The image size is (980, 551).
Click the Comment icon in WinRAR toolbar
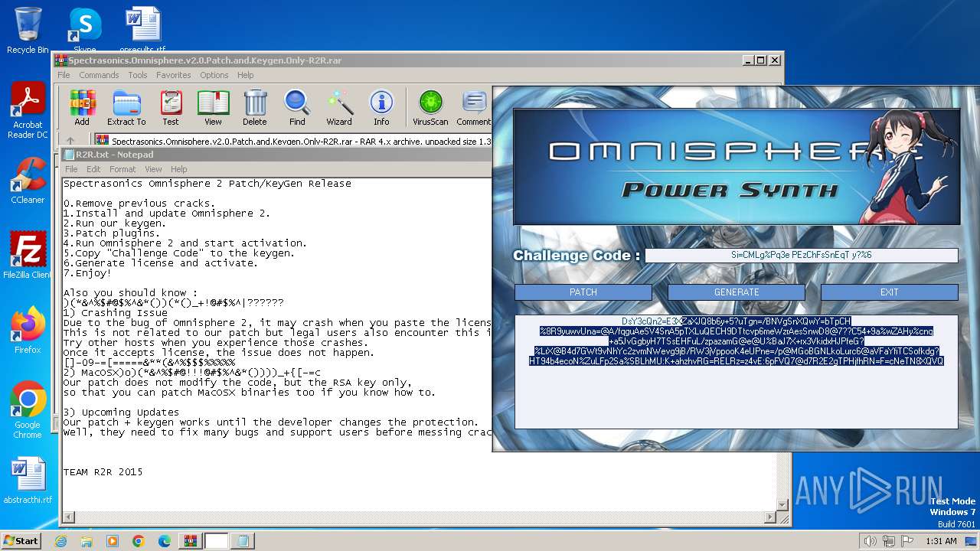pos(474,107)
